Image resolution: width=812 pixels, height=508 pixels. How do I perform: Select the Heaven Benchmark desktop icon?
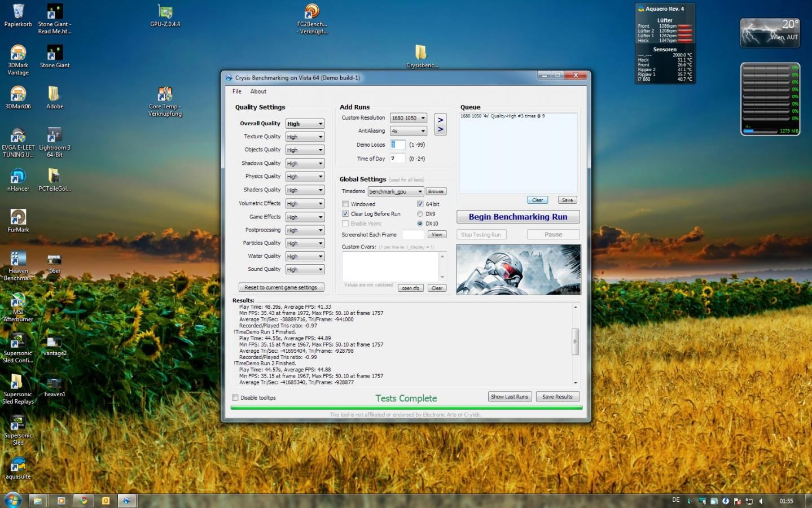(x=18, y=266)
